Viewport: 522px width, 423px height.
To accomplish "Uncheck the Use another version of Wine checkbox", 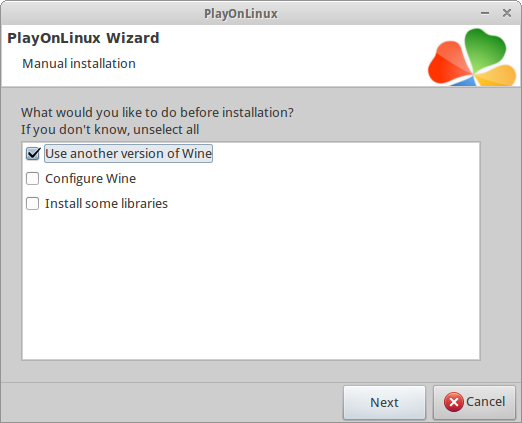I will (33, 154).
